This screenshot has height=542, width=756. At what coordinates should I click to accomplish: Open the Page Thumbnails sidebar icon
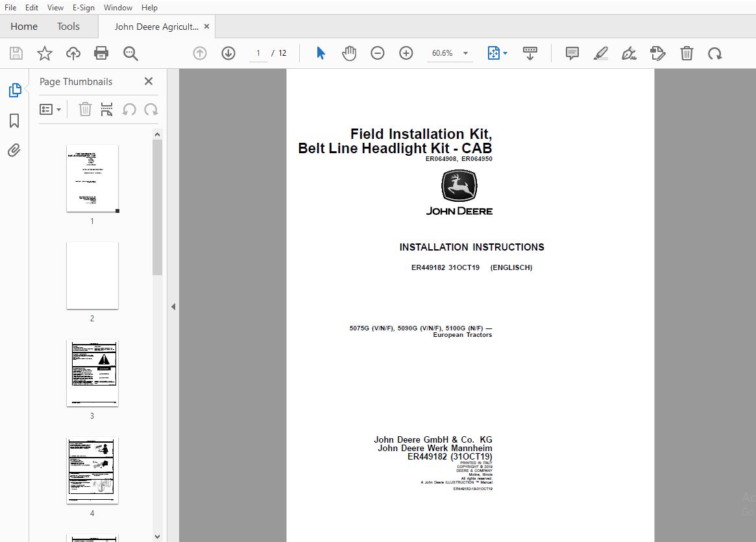pos(15,90)
